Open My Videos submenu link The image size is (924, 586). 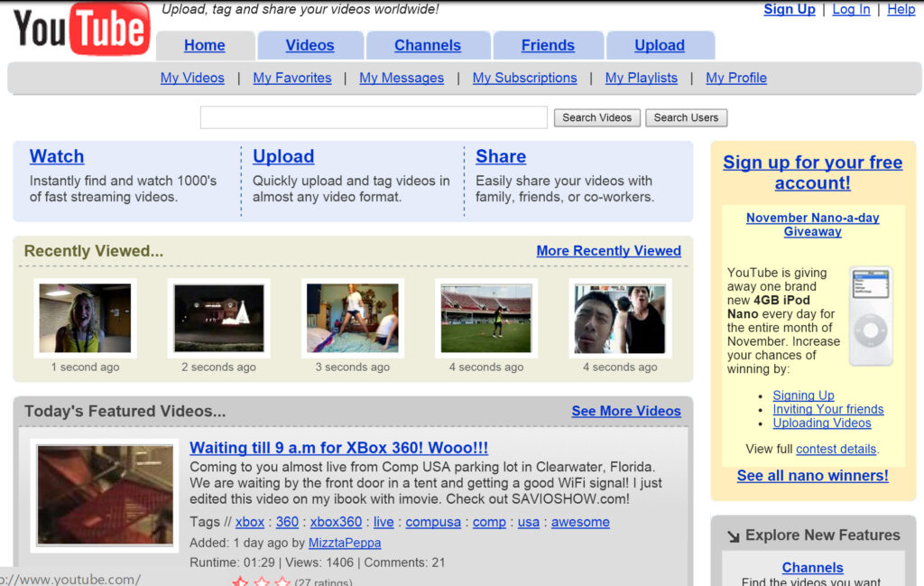point(192,78)
